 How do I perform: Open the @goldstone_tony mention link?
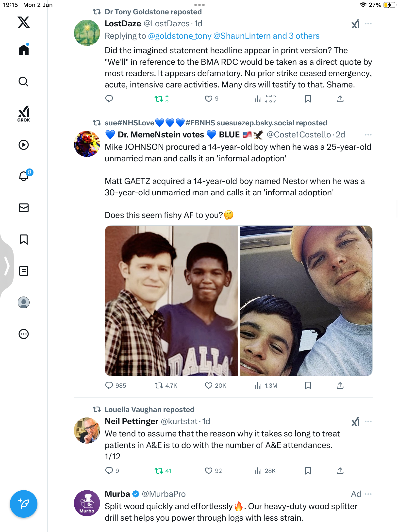pyautogui.click(x=180, y=36)
